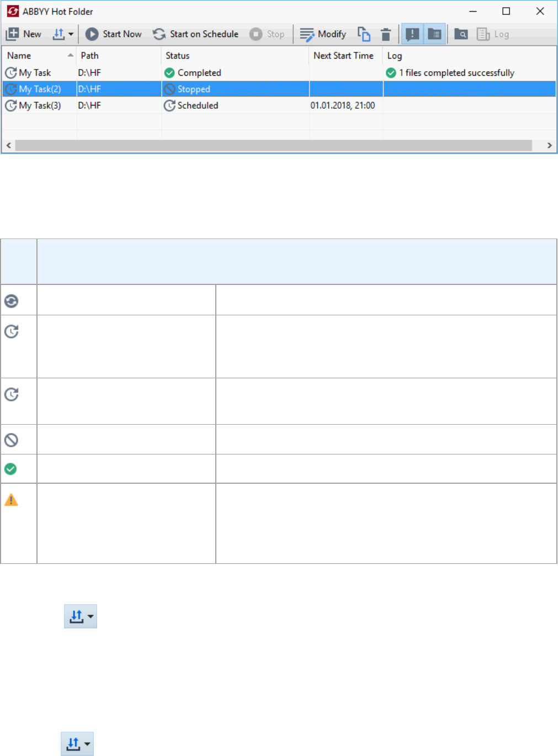The height and width of the screenshot is (756, 558).
Task: Open the import/export dropdown in the toolbar
Action: pyautogui.click(x=63, y=34)
